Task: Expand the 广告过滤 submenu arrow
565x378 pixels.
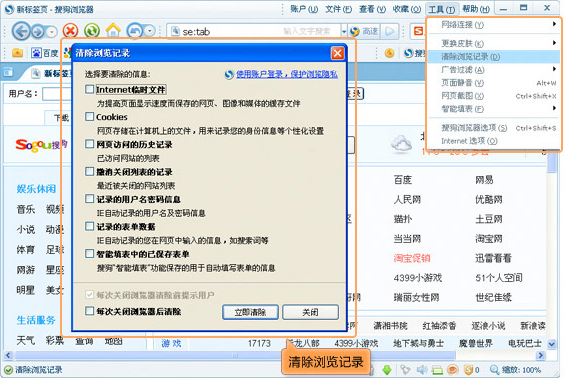Action: coord(554,69)
